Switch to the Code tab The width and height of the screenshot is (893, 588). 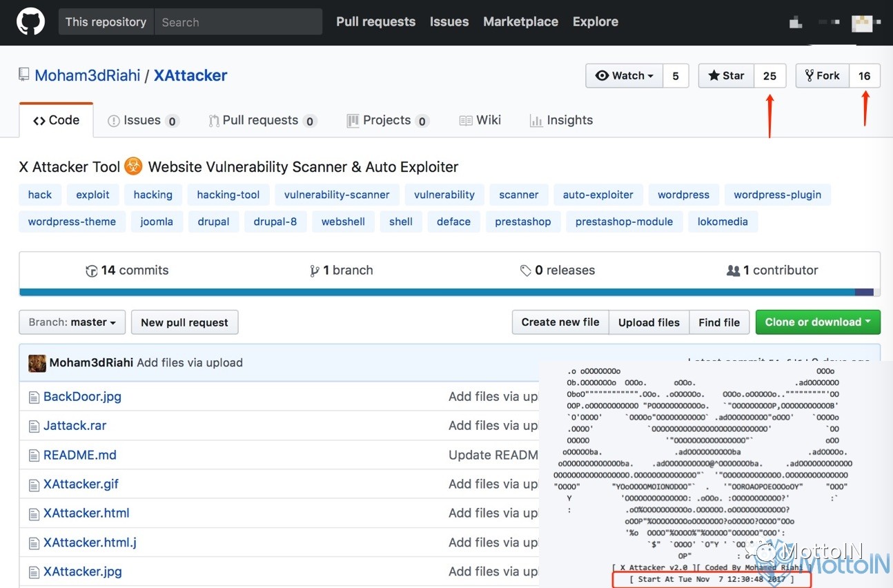coord(57,120)
